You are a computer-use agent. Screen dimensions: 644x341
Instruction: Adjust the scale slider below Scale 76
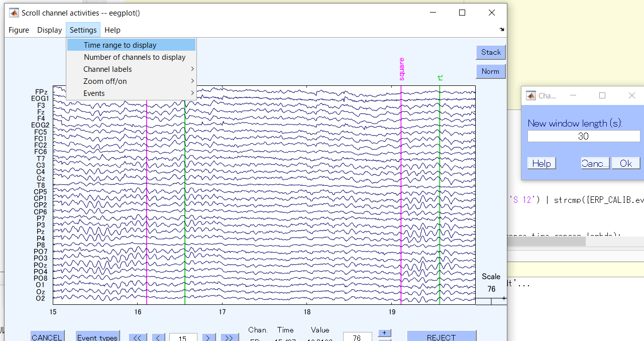(x=491, y=301)
